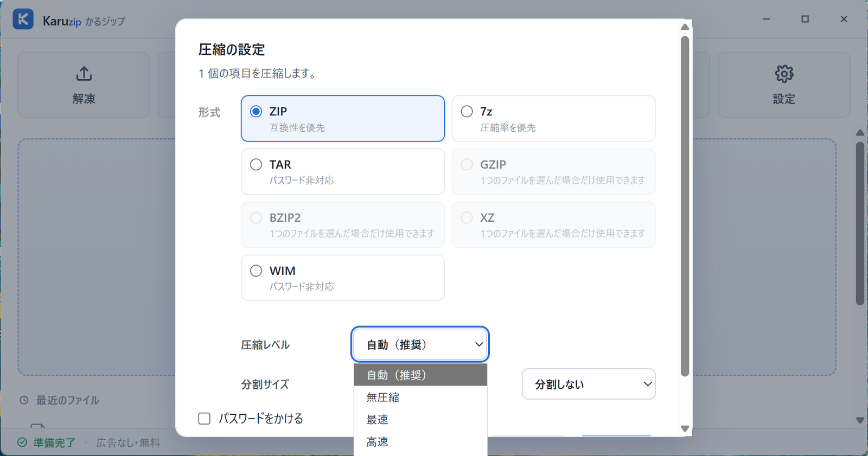
Task: Choose the WIM format radio button
Action: point(256,271)
